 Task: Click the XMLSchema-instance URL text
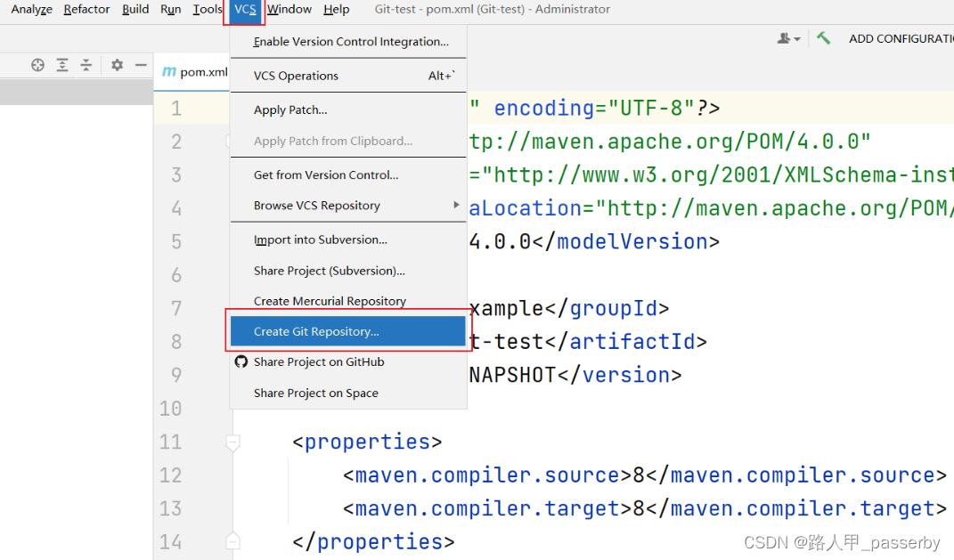pyautogui.click(x=717, y=175)
